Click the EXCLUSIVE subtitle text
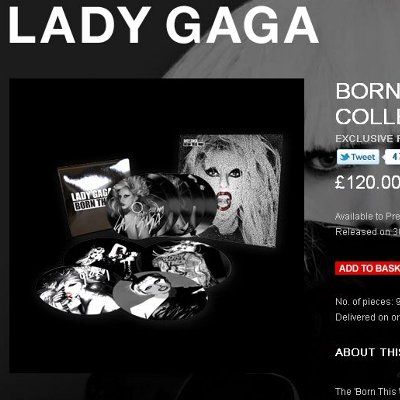The width and height of the screenshot is (400, 400). tap(368, 138)
